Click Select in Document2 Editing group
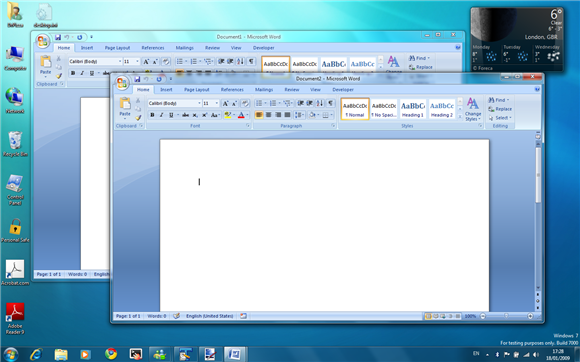Viewport: 580px width, 362px height. click(x=500, y=118)
